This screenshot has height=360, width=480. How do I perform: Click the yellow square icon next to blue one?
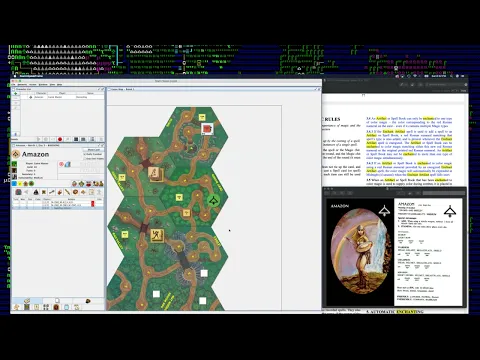(20, 184)
